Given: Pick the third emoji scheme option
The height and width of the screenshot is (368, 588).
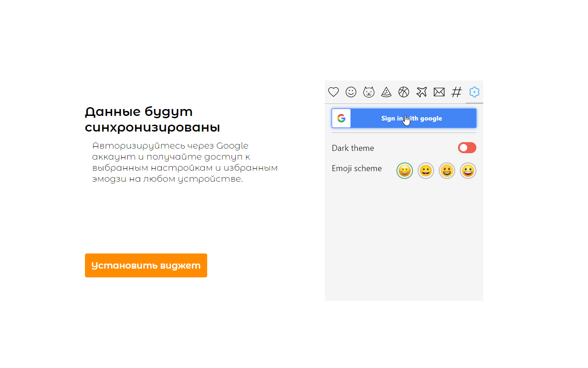Looking at the screenshot, I should click(447, 171).
